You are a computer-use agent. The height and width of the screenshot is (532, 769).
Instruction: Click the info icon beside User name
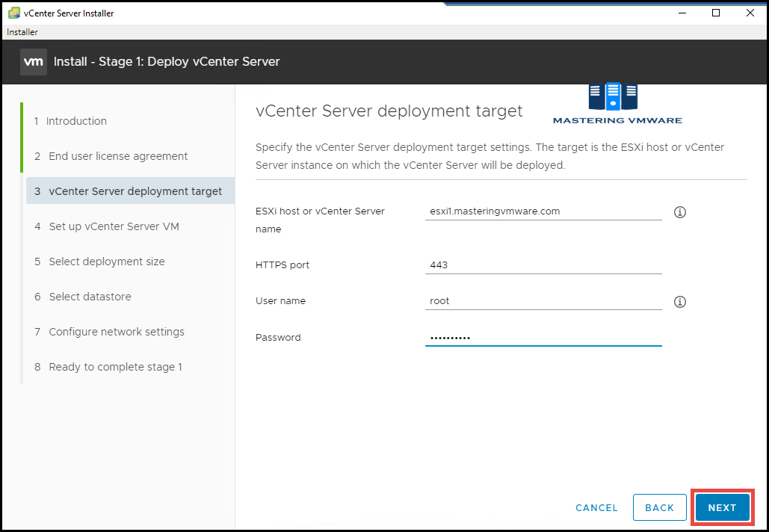[680, 302]
